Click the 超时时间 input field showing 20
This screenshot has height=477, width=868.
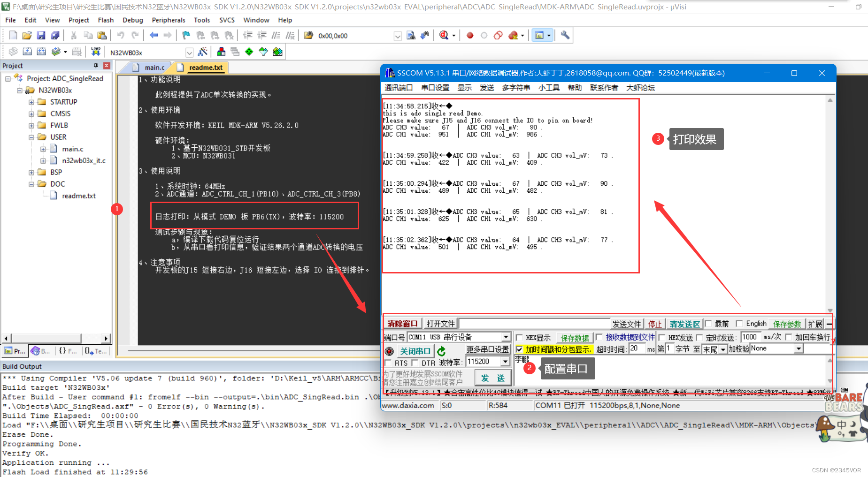pyautogui.click(x=637, y=348)
